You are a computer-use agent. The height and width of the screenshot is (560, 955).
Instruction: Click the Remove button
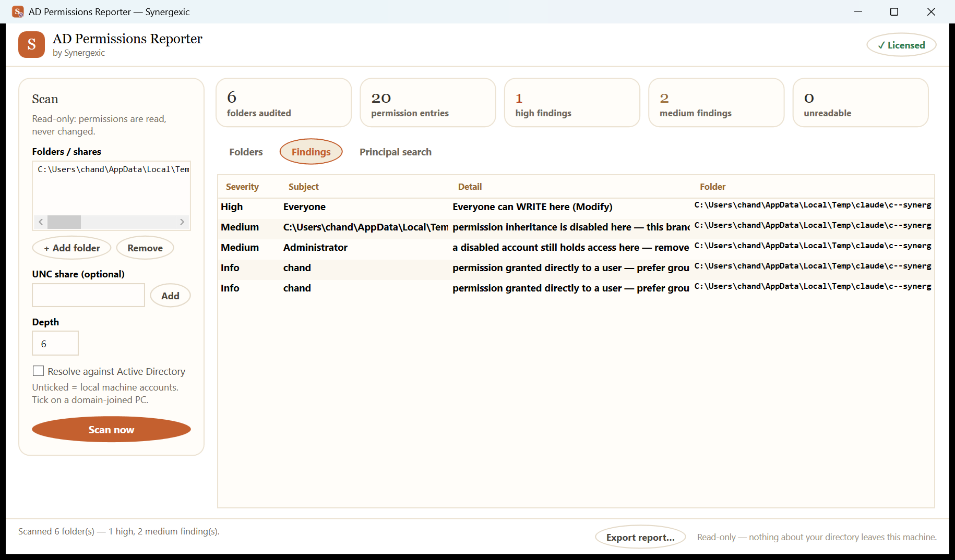[x=145, y=248]
